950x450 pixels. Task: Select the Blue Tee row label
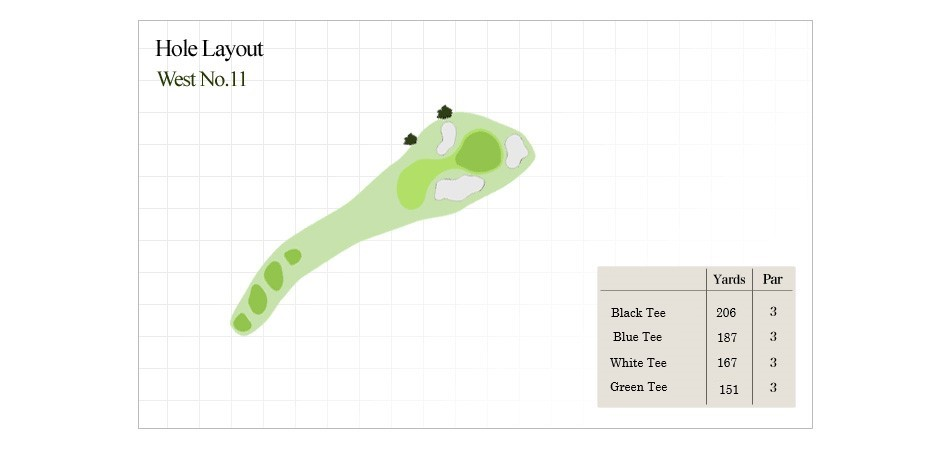click(637, 337)
